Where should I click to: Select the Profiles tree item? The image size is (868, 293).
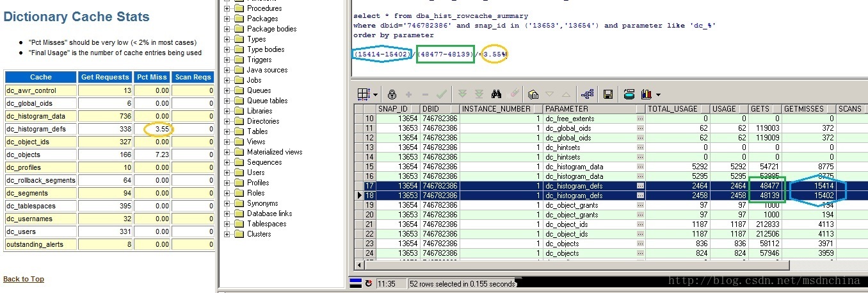[x=258, y=183]
